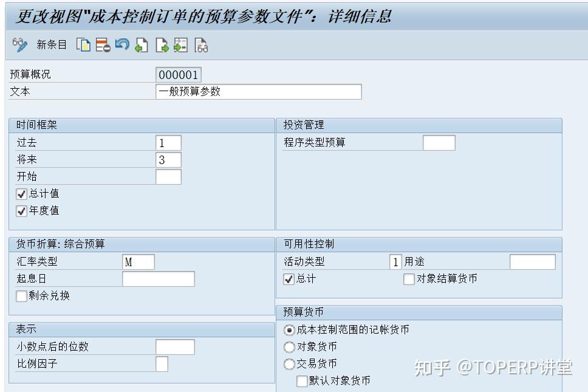Screen dimensions: 588x392
Task: Go to next entry page icon
Action: (162, 45)
